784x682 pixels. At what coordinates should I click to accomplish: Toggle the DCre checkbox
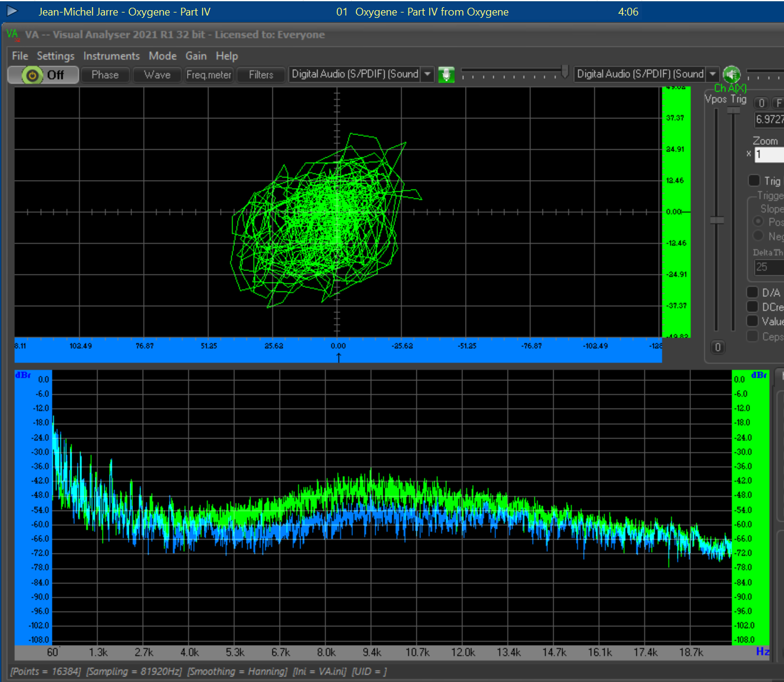coord(752,306)
